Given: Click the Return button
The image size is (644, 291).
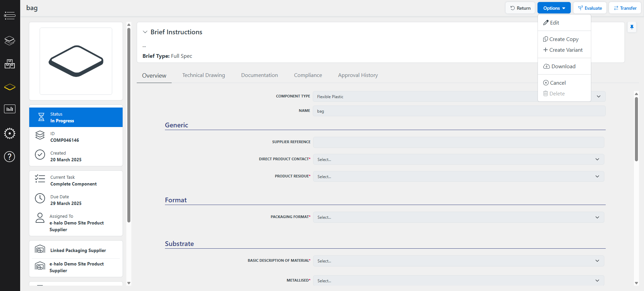Looking at the screenshot, I should click(x=520, y=8).
